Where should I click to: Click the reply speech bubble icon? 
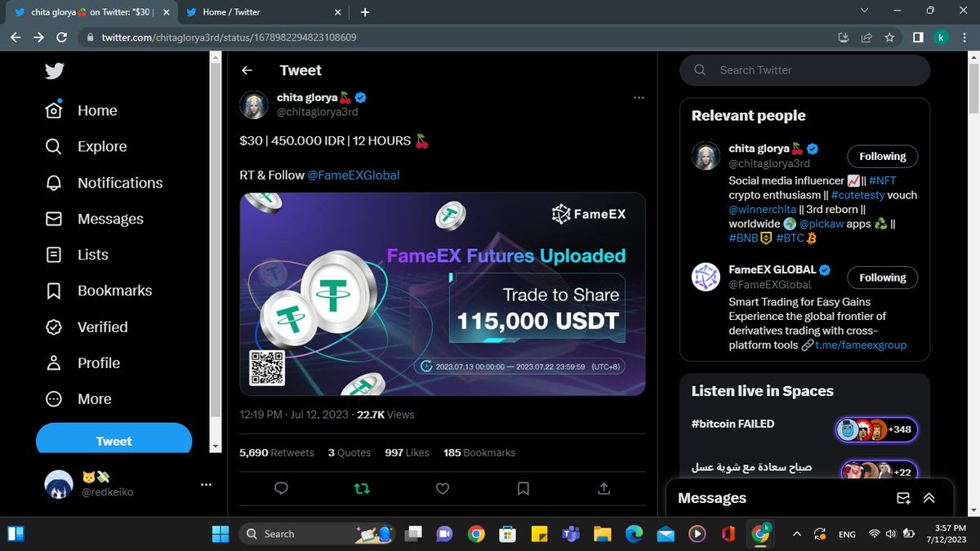point(281,488)
